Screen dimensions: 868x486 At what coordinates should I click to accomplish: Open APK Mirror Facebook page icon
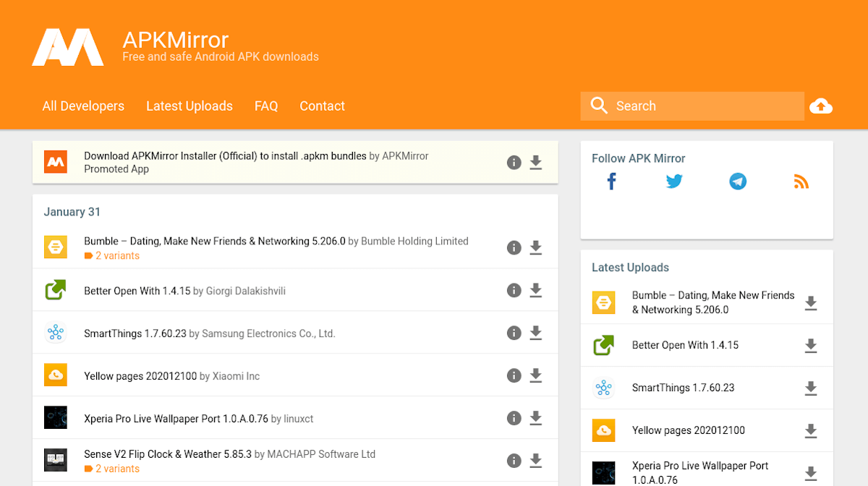[x=611, y=181]
